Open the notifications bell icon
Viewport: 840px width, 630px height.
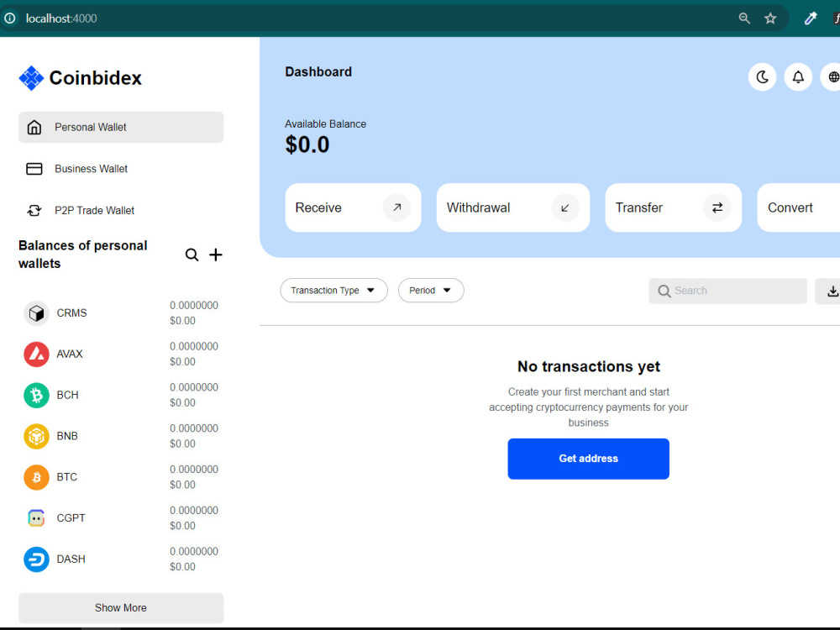coord(798,76)
